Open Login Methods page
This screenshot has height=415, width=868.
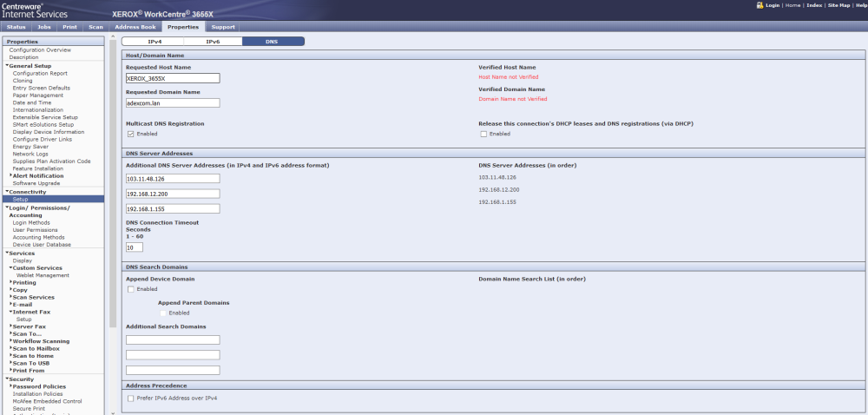31,222
